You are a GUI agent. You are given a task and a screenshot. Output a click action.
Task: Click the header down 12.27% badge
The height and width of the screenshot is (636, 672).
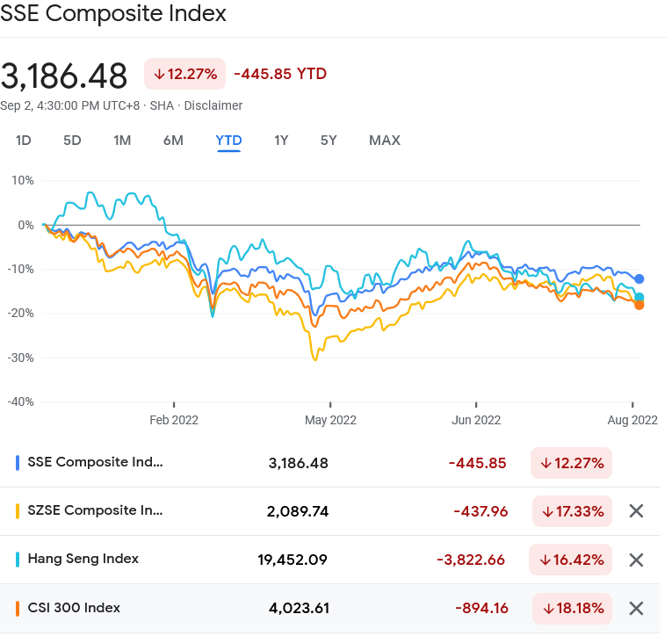(x=184, y=74)
